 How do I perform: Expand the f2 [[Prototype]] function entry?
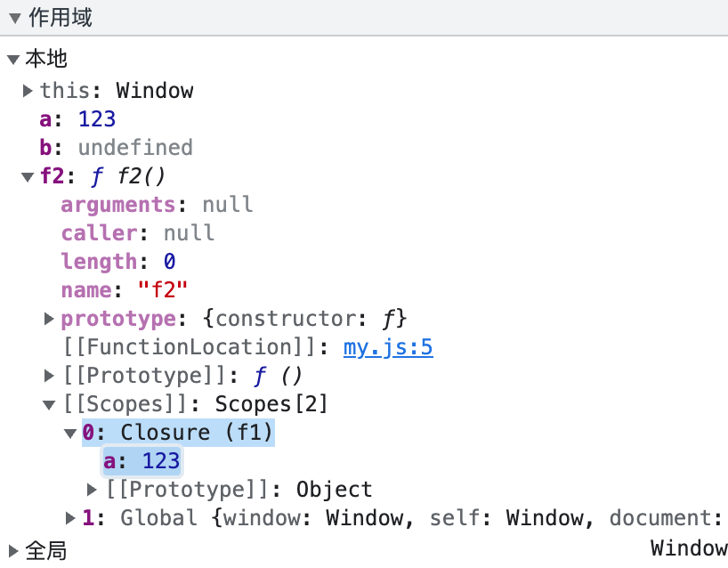[50, 376]
